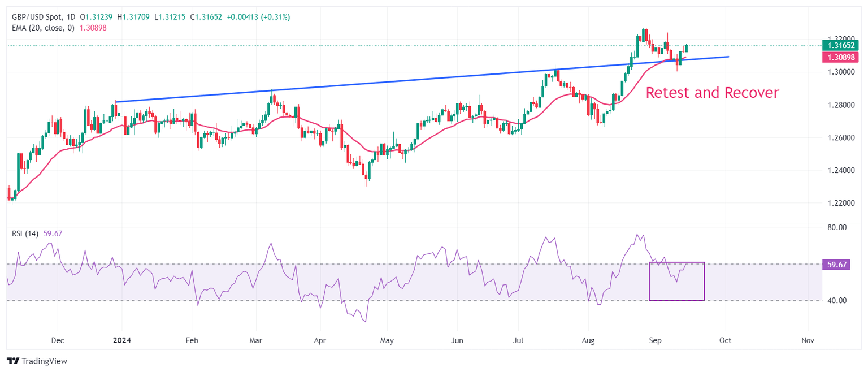
Task: Click the Sep label on the time axis
Action: [x=655, y=340]
